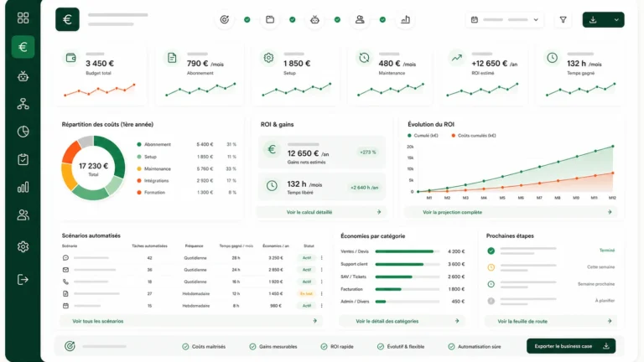The width and height of the screenshot is (644, 362).
Task: Click Exporter le business case button
Action: [x=571, y=346]
